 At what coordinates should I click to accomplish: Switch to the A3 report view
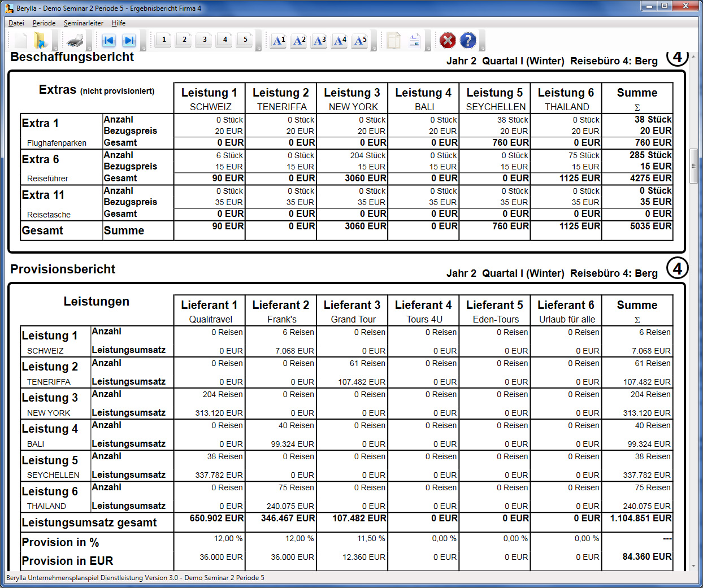coord(319,41)
